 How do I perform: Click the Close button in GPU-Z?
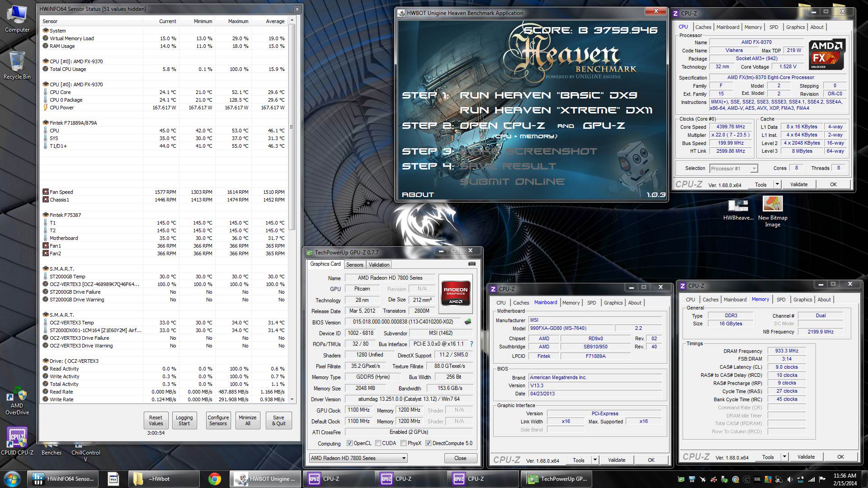tap(460, 458)
